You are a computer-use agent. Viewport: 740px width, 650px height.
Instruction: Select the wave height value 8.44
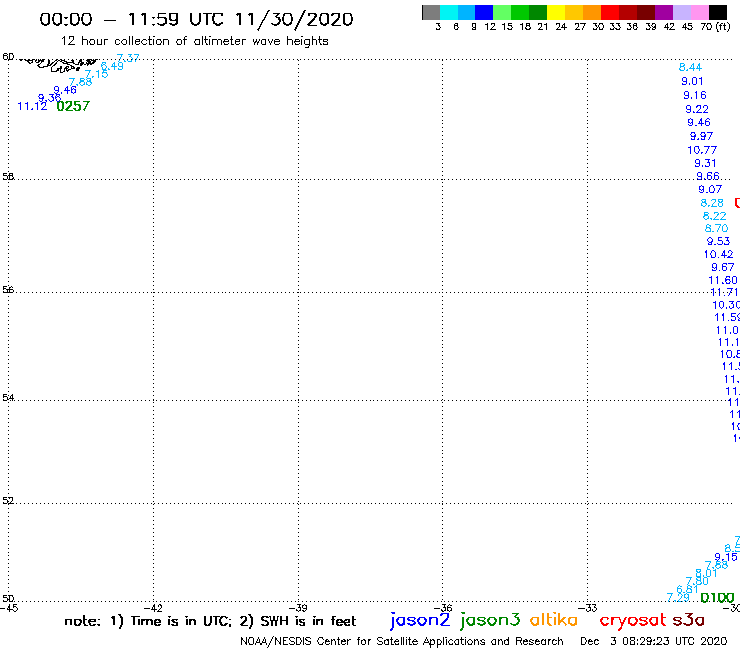pyautogui.click(x=690, y=68)
